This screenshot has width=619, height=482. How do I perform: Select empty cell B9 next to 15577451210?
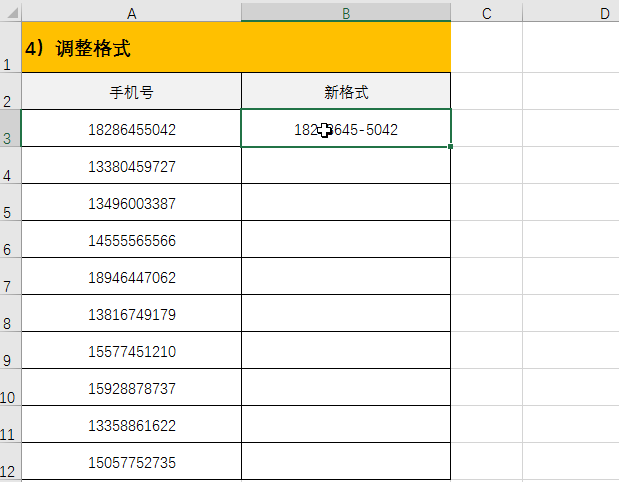click(346, 351)
